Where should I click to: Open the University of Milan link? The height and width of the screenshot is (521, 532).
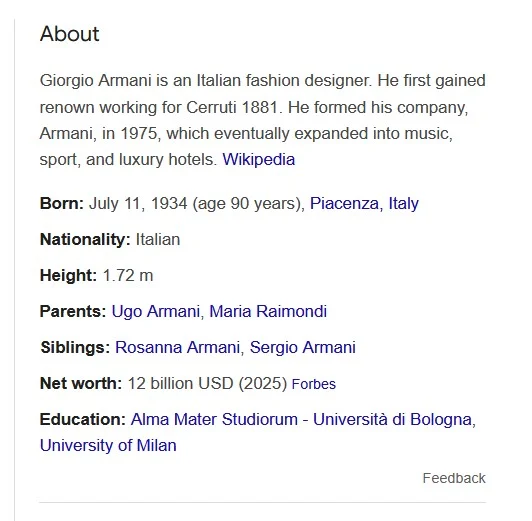tap(108, 446)
